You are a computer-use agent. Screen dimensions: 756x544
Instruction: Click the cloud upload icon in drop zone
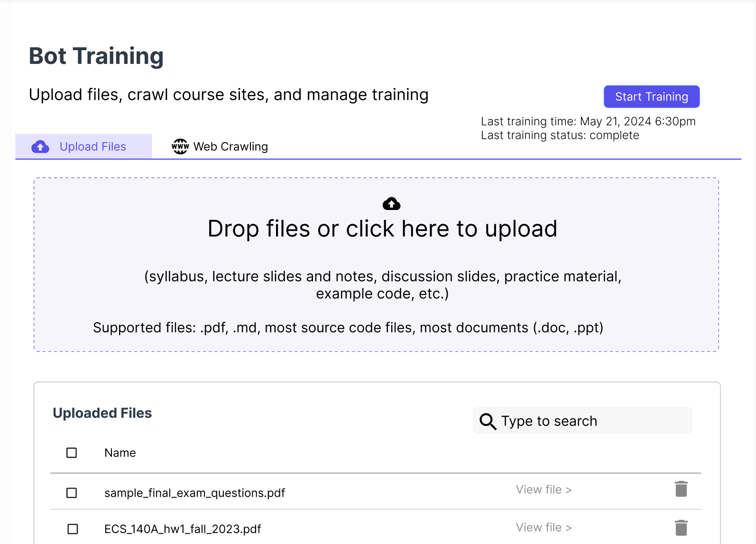(x=391, y=204)
